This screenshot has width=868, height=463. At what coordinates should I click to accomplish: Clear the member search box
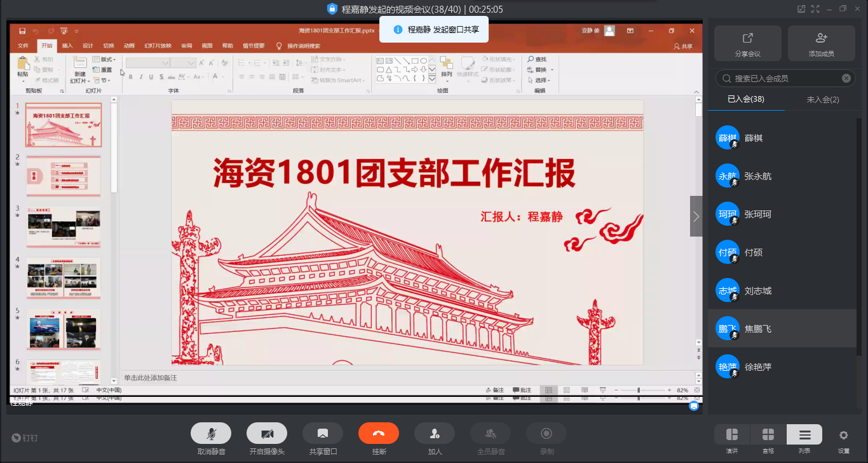pyautogui.click(x=846, y=78)
